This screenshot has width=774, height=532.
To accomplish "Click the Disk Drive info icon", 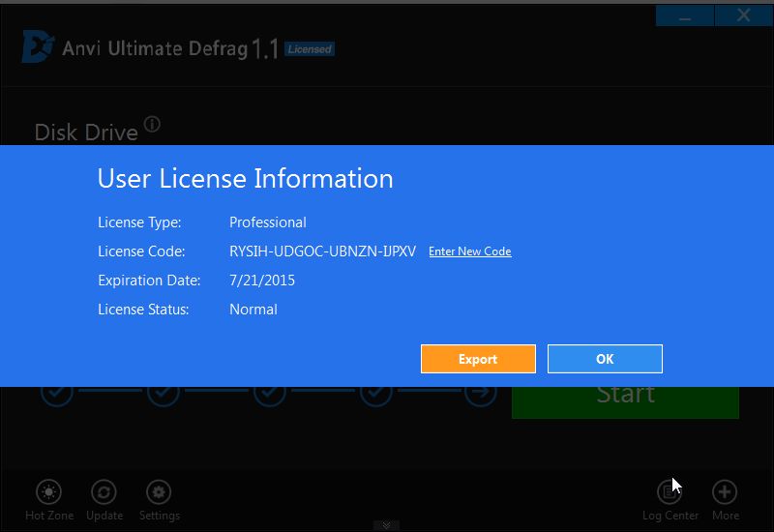I will (x=152, y=124).
